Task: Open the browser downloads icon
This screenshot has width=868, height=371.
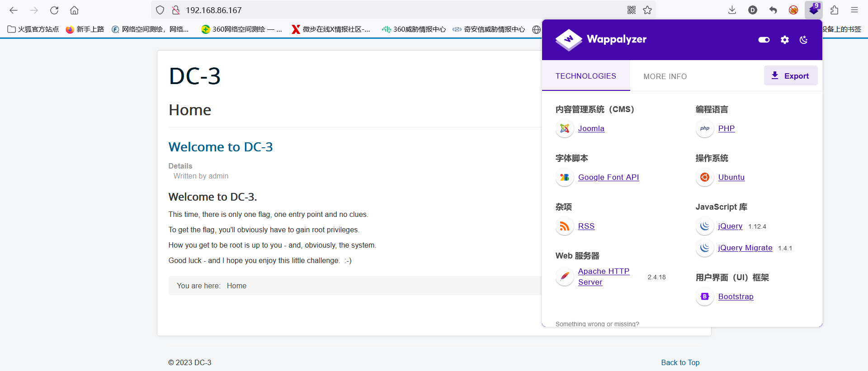Action: [732, 10]
